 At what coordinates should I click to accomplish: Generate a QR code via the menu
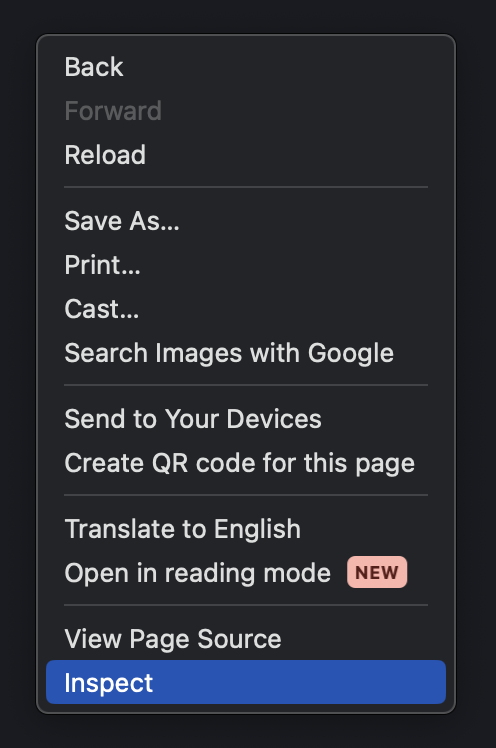pos(246,463)
